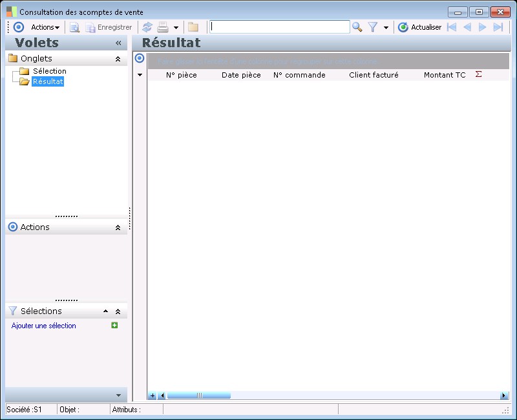Click the magnifying glass search icon
The image size is (517, 420).
[x=357, y=27]
